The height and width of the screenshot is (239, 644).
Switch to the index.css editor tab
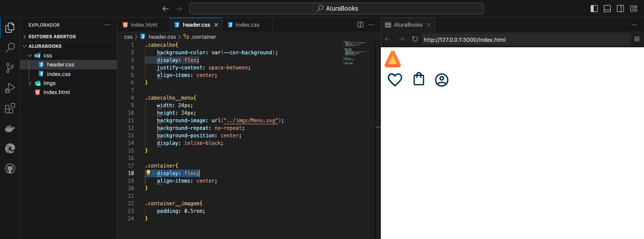pos(247,25)
